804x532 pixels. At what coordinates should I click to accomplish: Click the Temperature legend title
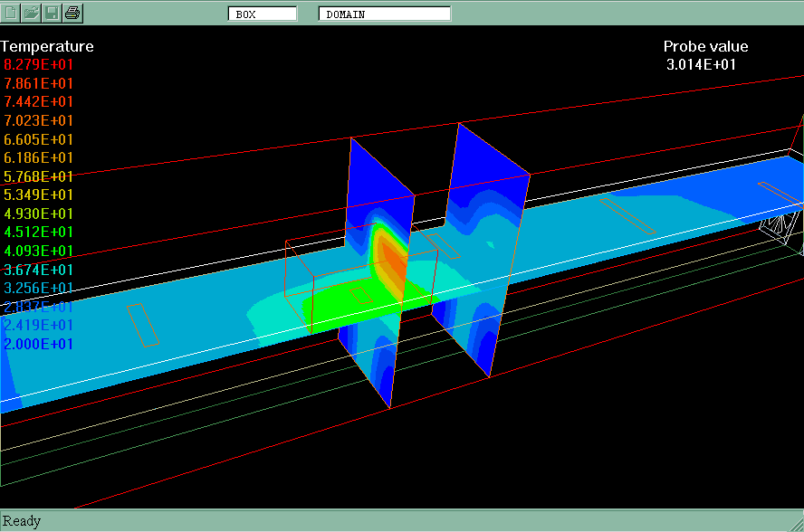pos(47,46)
